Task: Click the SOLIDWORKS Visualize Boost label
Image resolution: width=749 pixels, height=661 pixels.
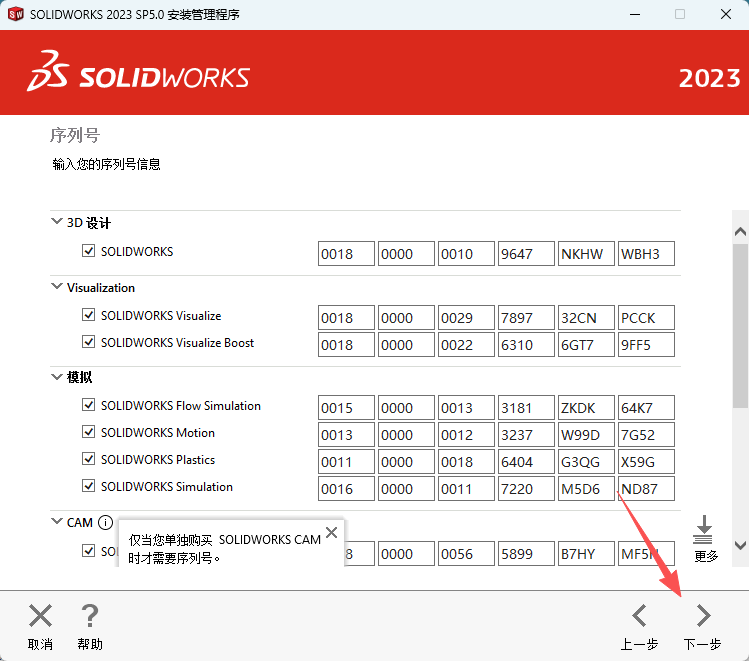Action: [177, 342]
